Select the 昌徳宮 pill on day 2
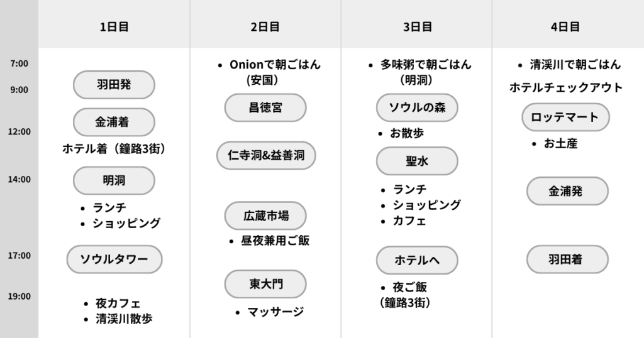The width and height of the screenshot is (644, 338). click(x=265, y=107)
